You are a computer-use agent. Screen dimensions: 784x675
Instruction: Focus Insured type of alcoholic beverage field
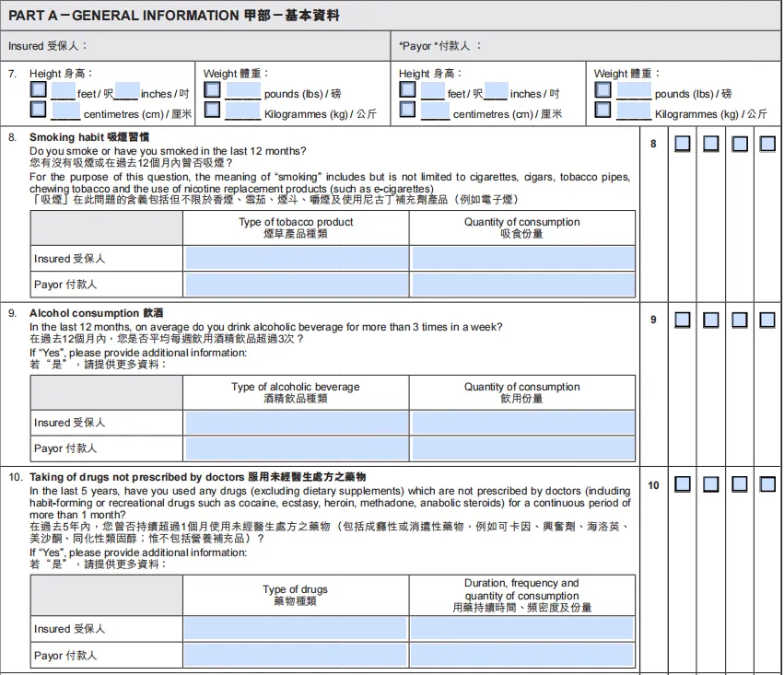click(x=297, y=424)
